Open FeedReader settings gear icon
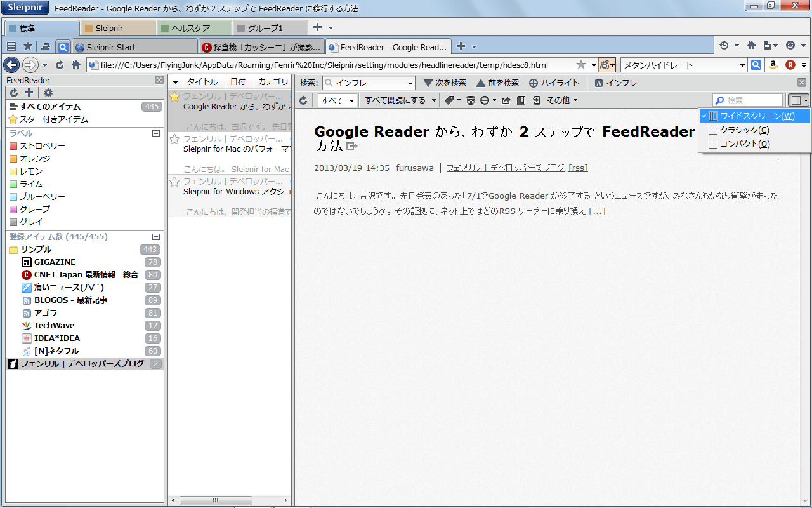 48,93
